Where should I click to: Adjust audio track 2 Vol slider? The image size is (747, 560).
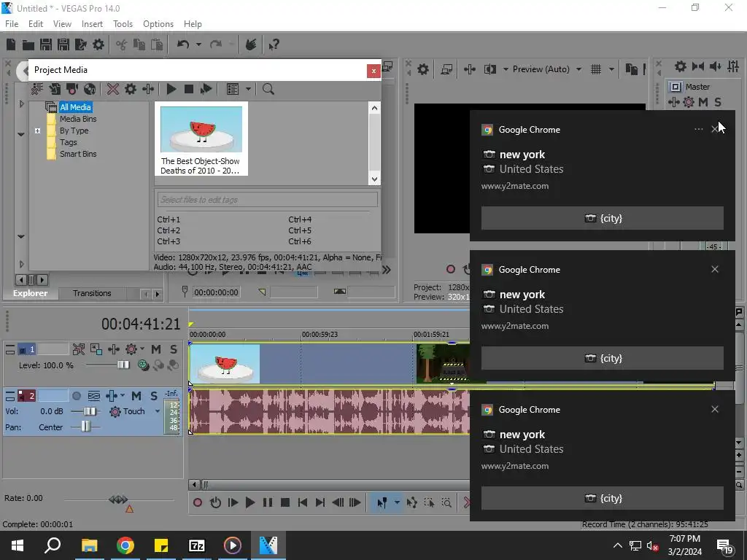90,411
